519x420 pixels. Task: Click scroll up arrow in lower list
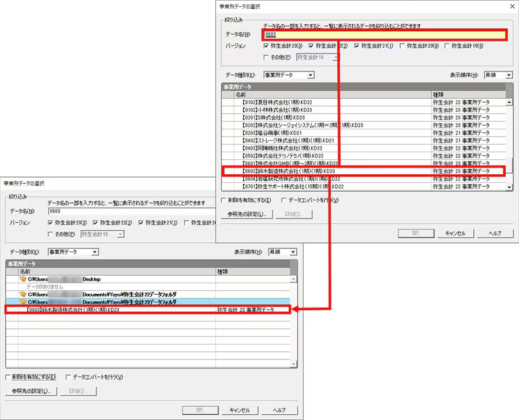click(x=293, y=279)
